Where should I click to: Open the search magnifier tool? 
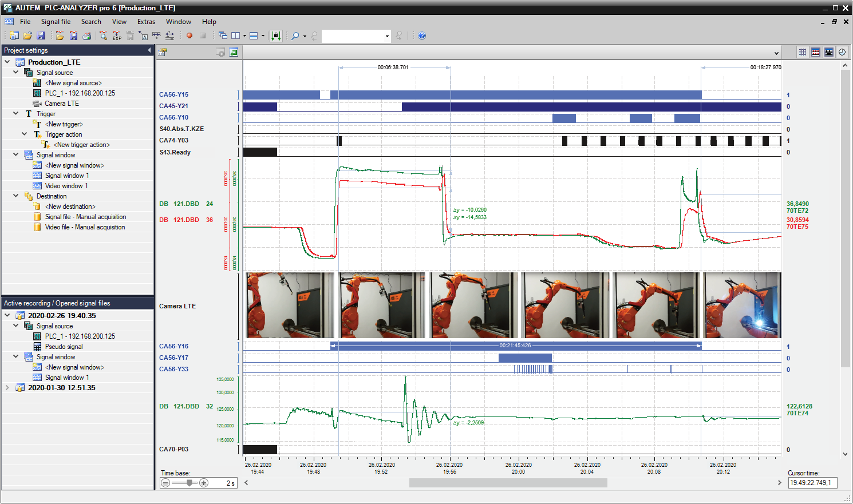[x=295, y=35]
